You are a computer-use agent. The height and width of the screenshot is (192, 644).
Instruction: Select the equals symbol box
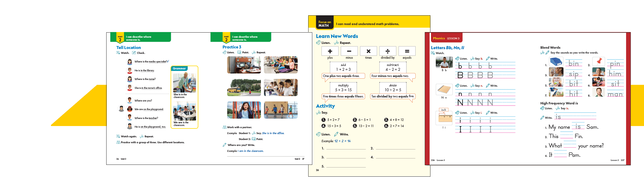coord(407,51)
